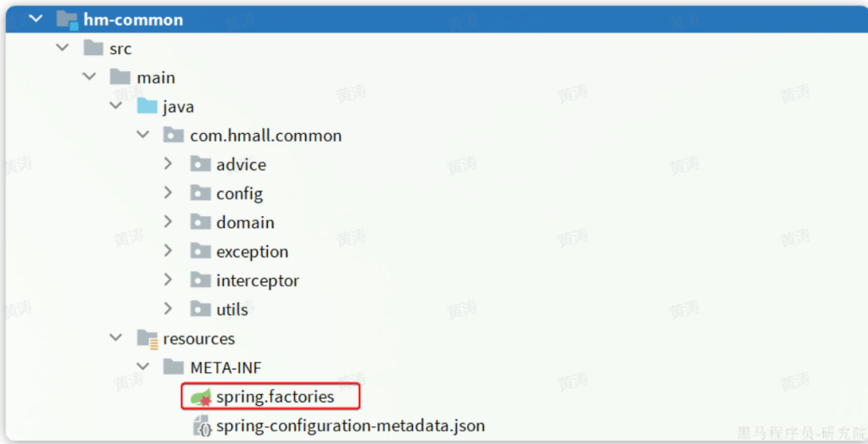This screenshot has height=444, width=868.
Task: Select the interceptor package label
Action: 258,280
